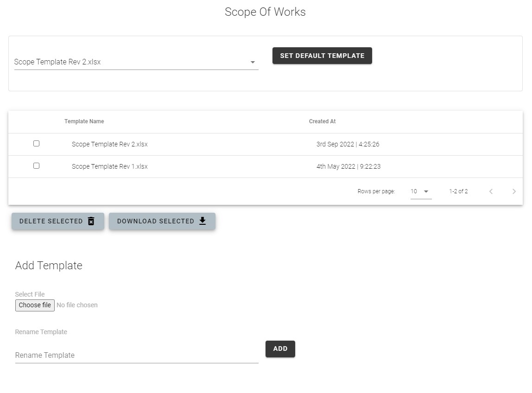The height and width of the screenshot is (393, 532).
Task: Click the Rename Template input field
Action: pos(137,355)
